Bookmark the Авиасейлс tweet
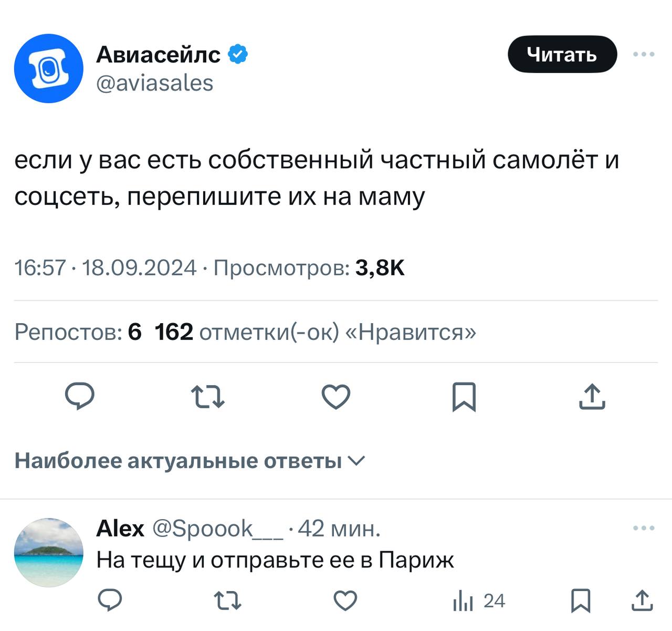This screenshot has height=631, width=672. click(x=464, y=397)
